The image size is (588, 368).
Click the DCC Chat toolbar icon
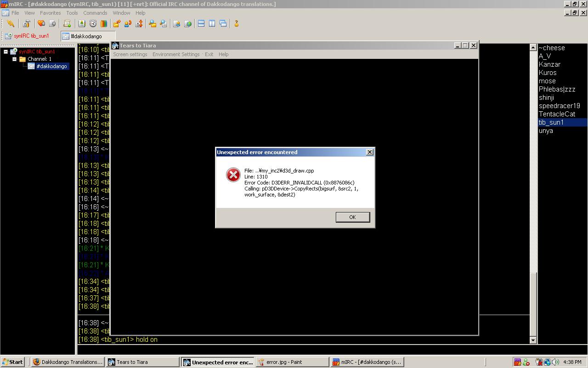click(x=128, y=23)
